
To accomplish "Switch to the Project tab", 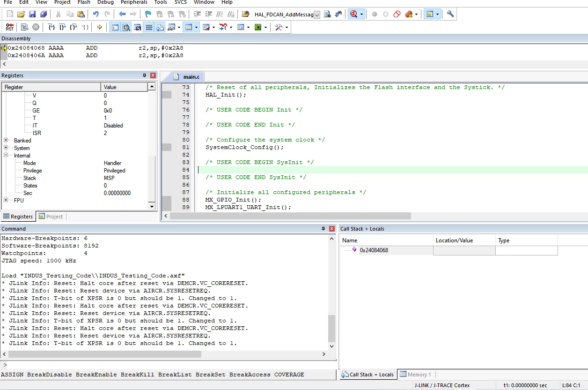I will click(x=51, y=216).
